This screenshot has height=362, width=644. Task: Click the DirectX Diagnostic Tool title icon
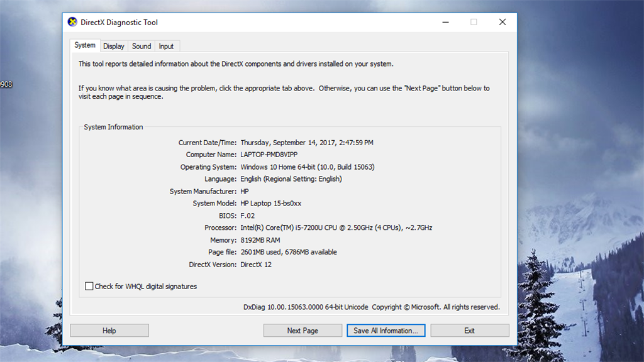[x=72, y=22]
